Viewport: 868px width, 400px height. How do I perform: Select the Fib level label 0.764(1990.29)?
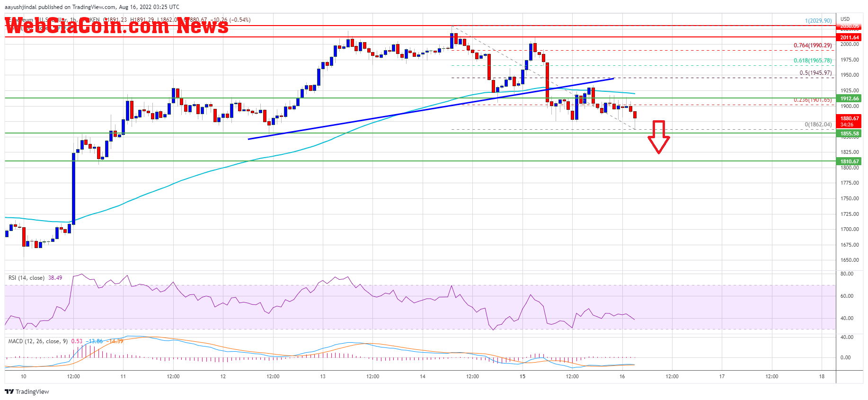click(x=813, y=45)
